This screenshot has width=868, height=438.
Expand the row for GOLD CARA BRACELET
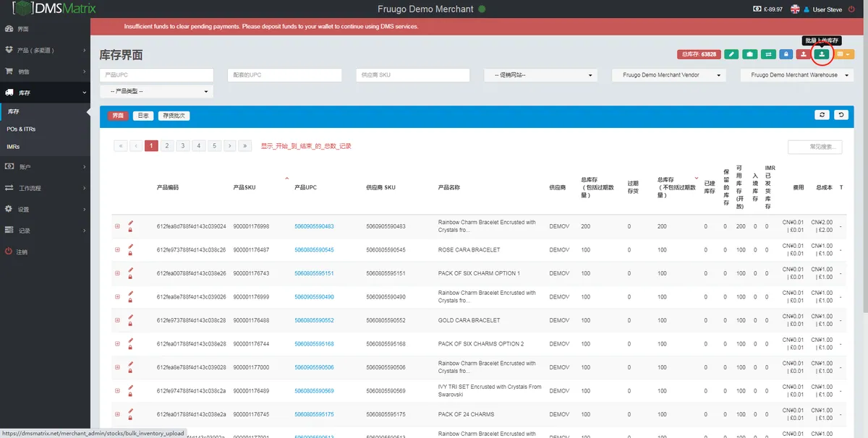pos(117,320)
